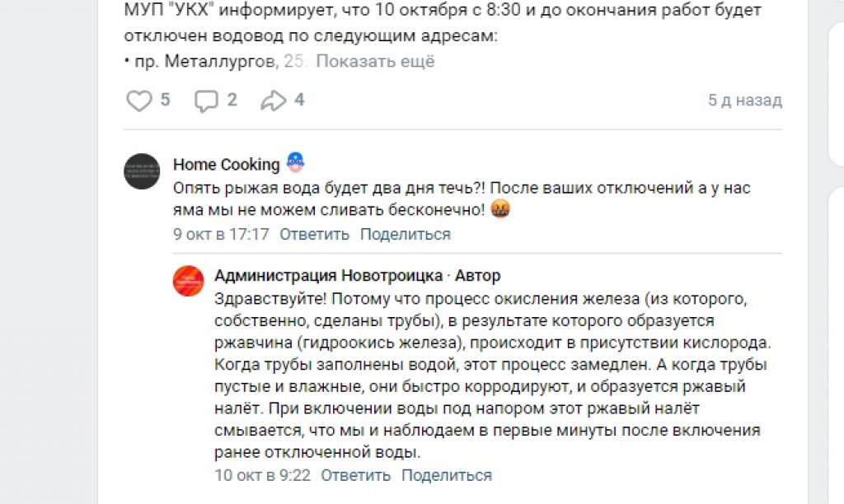The height and width of the screenshot is (504, 844).
Task: Share the post using the arrow icon
Action: pos(272,100)
